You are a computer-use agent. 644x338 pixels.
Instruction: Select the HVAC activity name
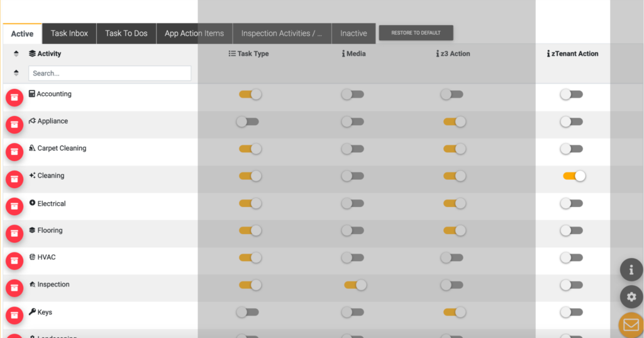[x=47, y=257]
